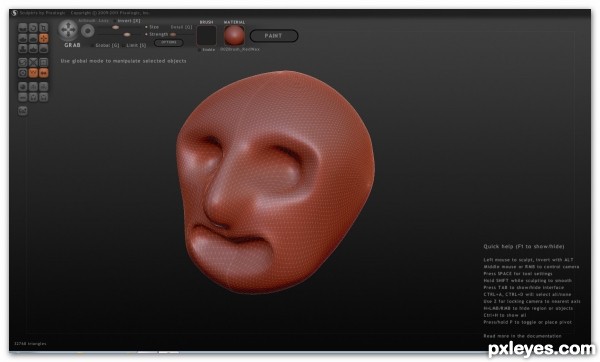Open the Brush texture thumbnail
Viewport: 600px width, 362px height.
pyautogui.click(x=207, y=36)
